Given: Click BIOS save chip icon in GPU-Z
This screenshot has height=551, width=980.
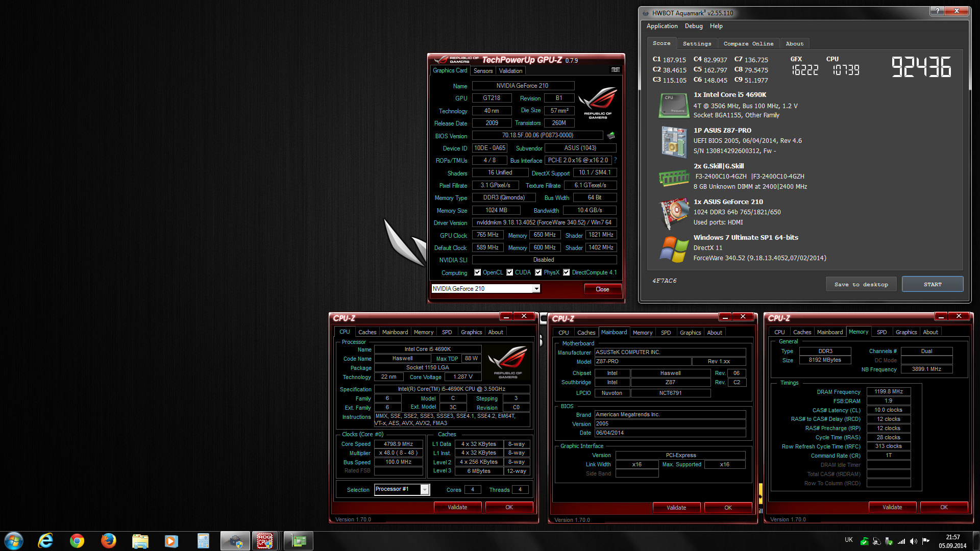Looking at the screenshot, I should click(x=611, y=135).
